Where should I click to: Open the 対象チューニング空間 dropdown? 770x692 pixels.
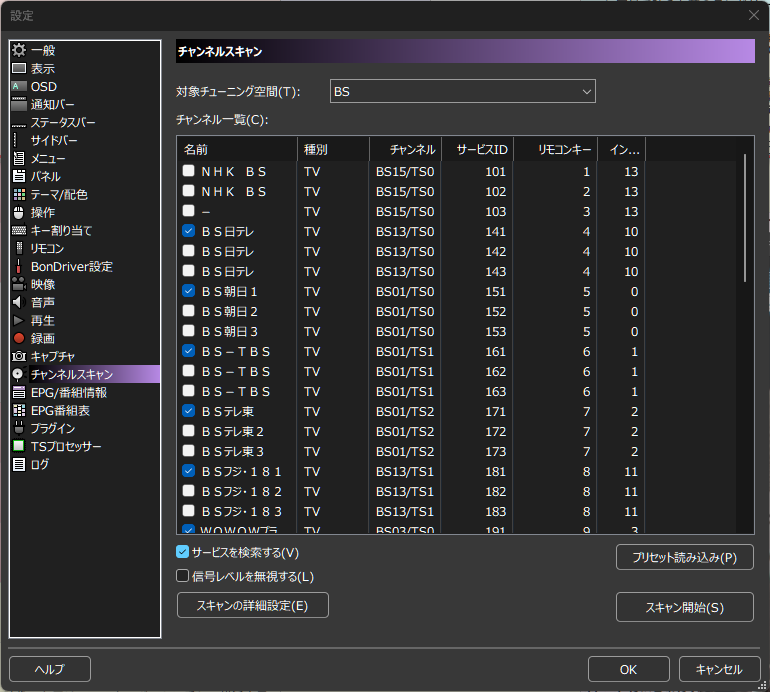click(x=463, y=91)
